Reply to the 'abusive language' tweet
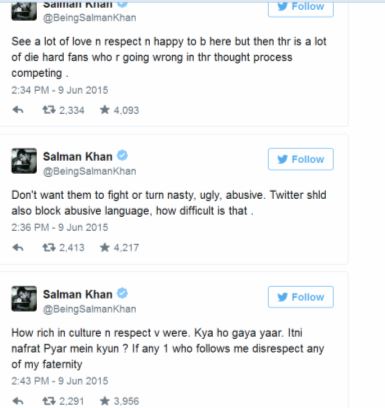385x408 pixels. click(18, 247)
